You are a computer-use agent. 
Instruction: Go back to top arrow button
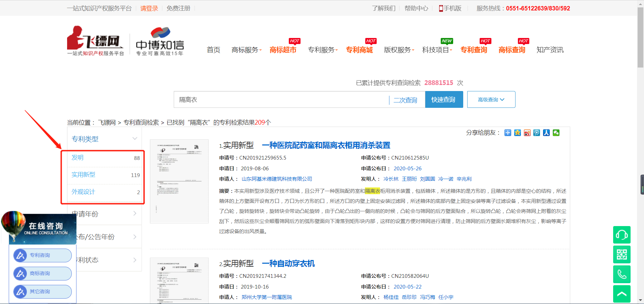[622, 294]
